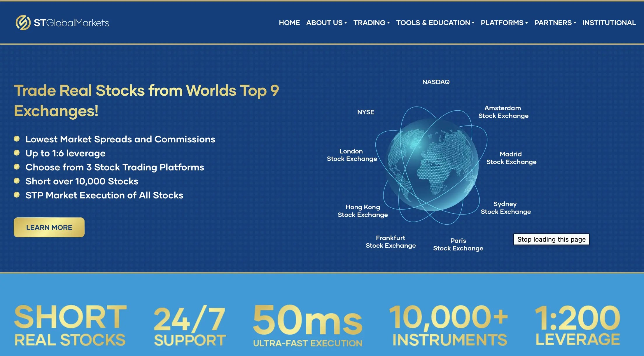Select the London Stock Exchange label
This screenshot has width=644, height=356.
351,155
